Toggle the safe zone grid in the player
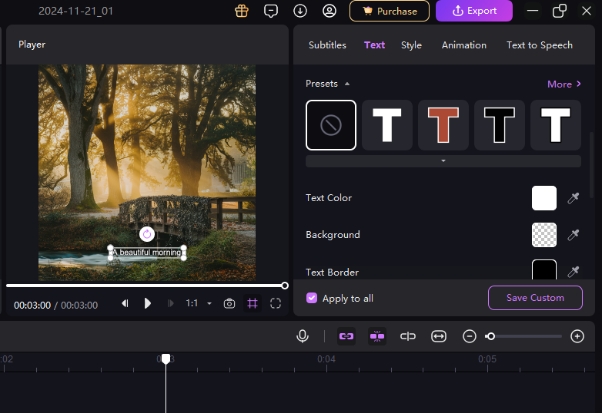Screen dimensions: 602x414 (x=252, y=303)
